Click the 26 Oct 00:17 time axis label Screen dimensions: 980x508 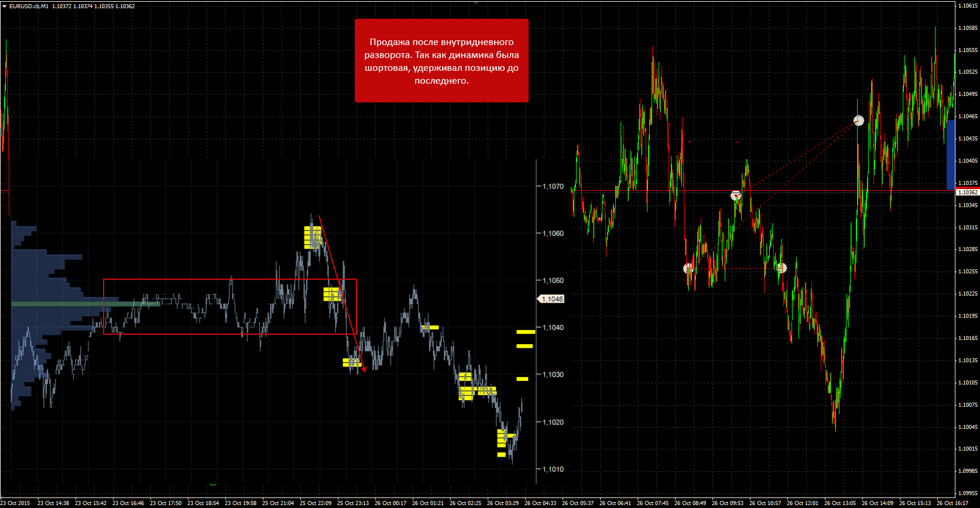pyautogui.click(x=390, y=503)
